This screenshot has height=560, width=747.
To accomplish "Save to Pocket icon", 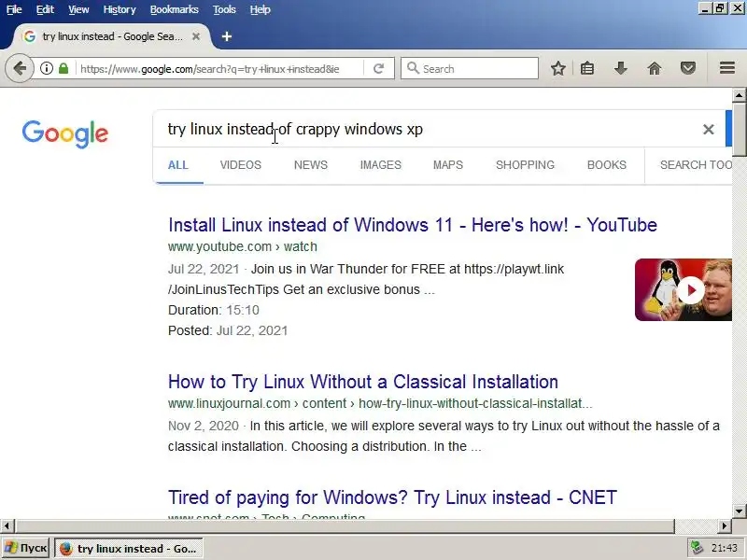I will coord(687,68).
